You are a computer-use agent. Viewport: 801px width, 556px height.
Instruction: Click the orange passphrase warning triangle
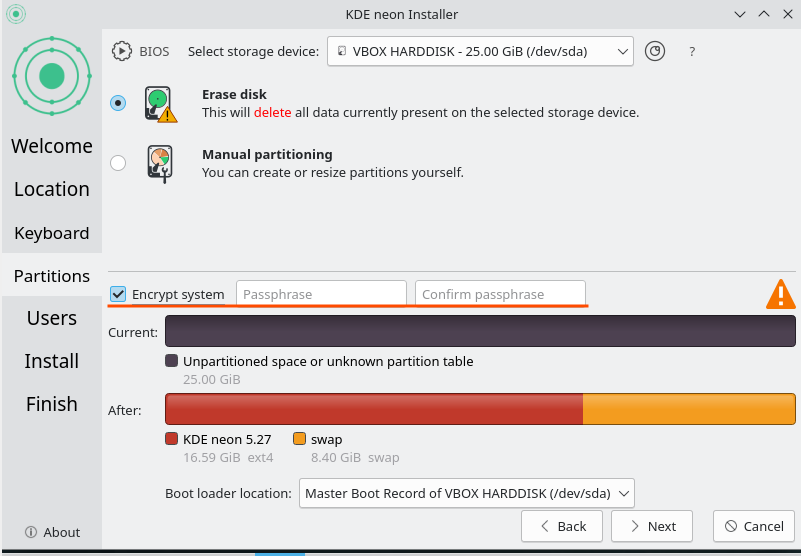coord(781,294)
